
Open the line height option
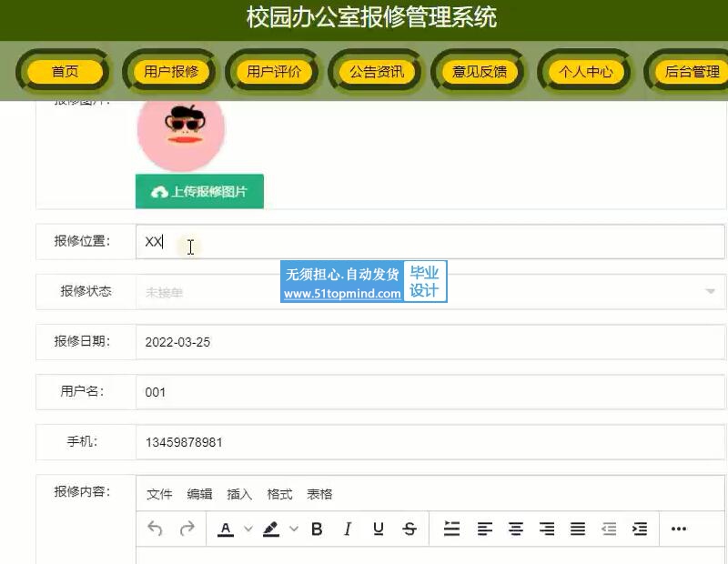[x=451, y=529]
